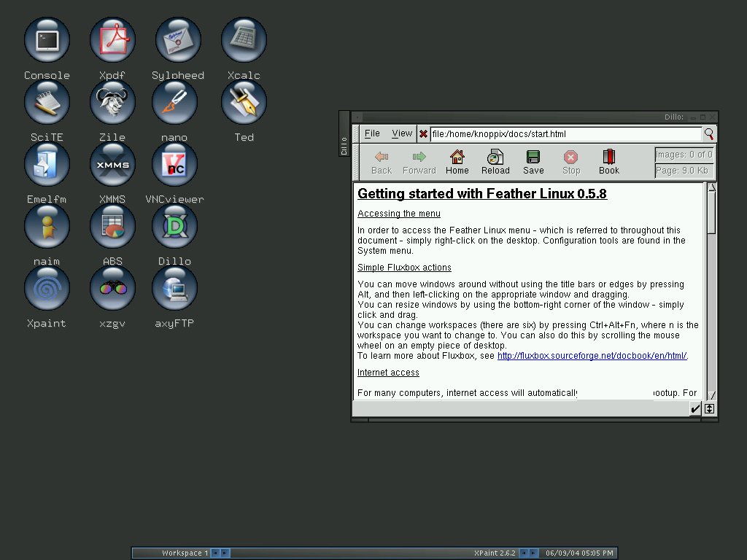
Task: Click the magnifying glass search icon
Action: 708,134
